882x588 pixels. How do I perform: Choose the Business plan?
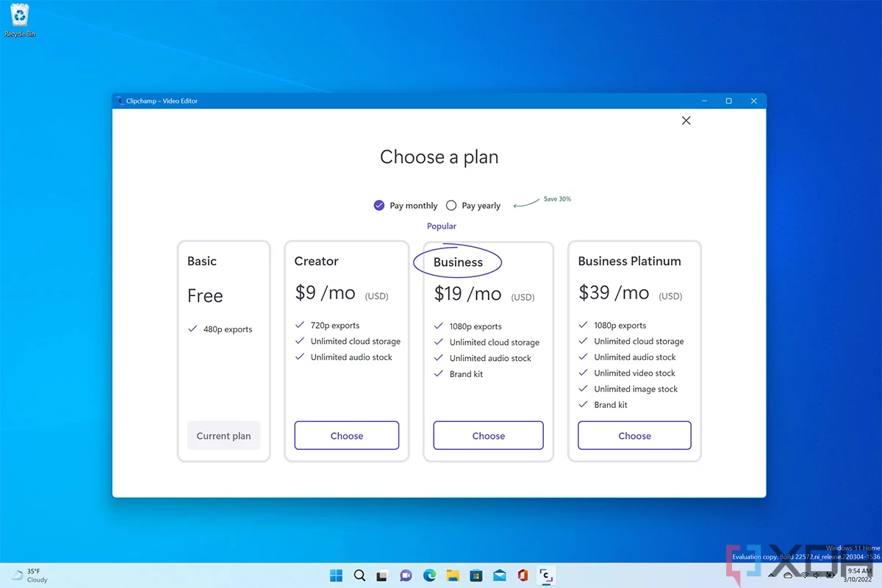(488, 435)
